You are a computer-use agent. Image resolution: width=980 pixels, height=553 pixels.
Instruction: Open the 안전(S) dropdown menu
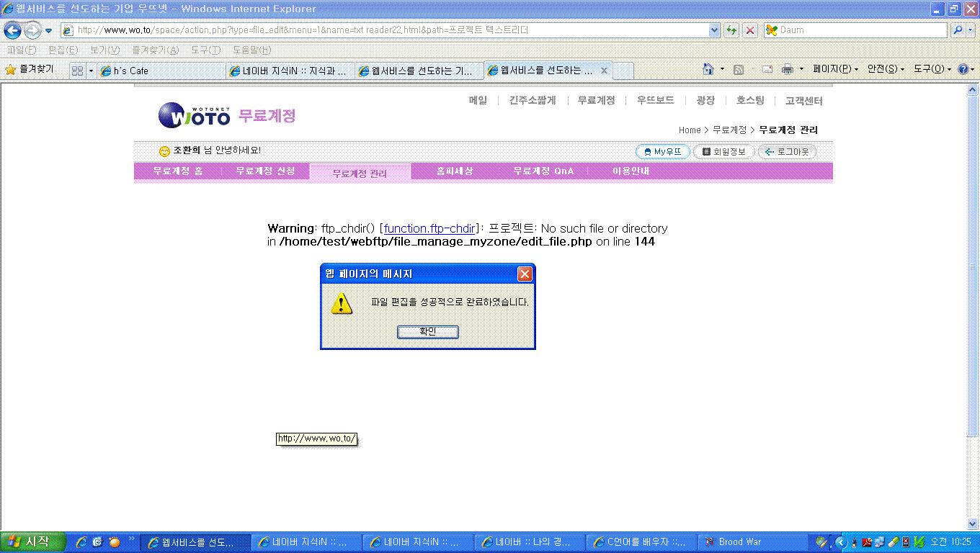click(x=886, y=69)
